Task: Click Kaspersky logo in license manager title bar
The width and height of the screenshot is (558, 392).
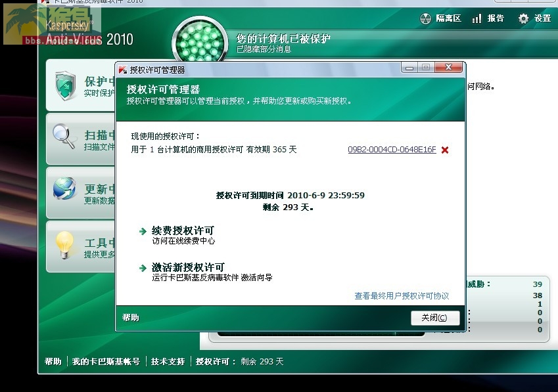Action: 123,70
